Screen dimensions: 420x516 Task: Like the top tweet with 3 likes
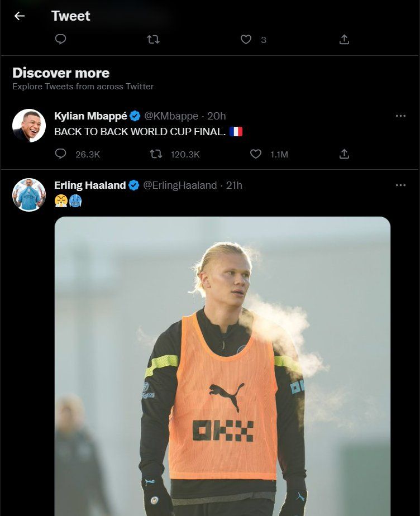coord(246,39)
